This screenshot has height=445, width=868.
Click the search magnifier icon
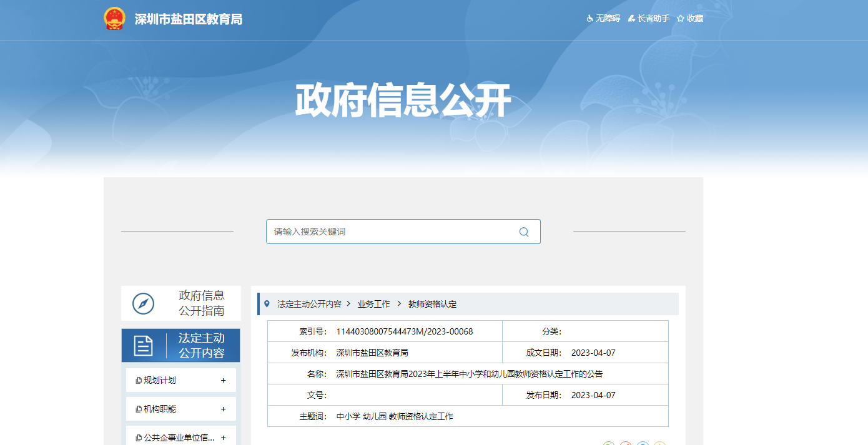pyautogui.click(x=523, y=232)
